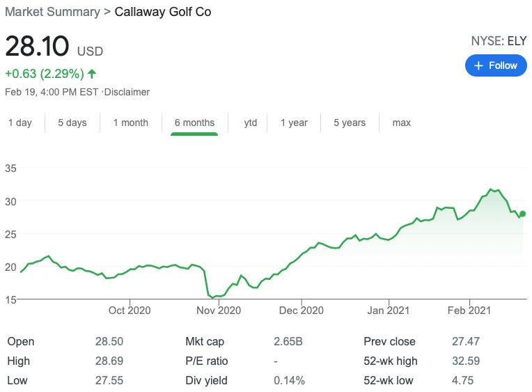Viewport: 532px width, 392px height.
Task: Click the Open value 28.50
Action: (109, 341)
